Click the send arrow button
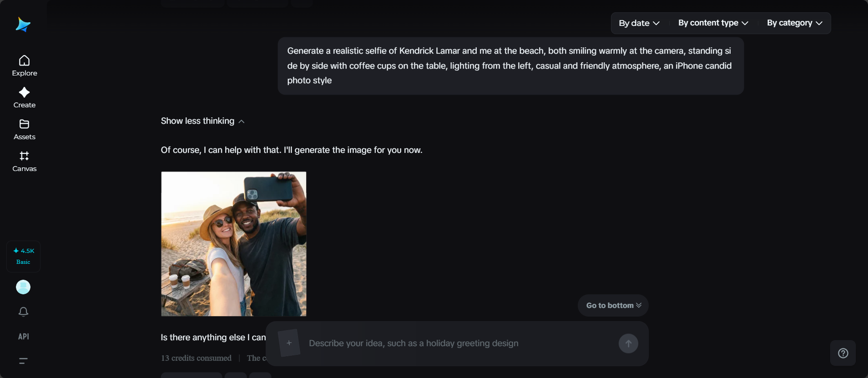This screenshot has width=868, height=378. [x=628, y=343]
